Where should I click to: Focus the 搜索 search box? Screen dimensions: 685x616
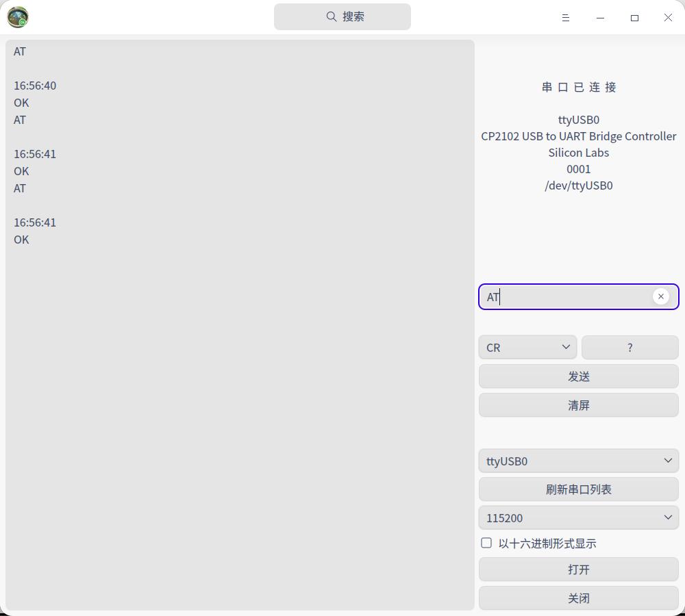pos(342,16)
